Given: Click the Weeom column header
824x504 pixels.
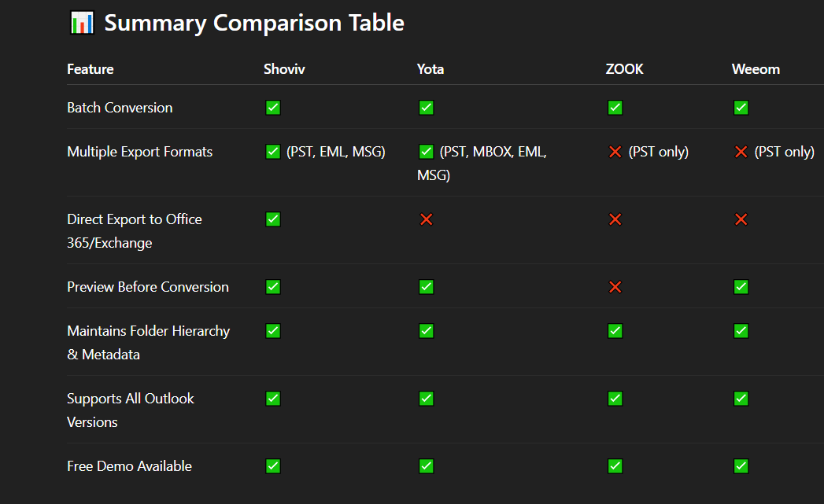Looking at the screenshot, I should pos(756,69).
